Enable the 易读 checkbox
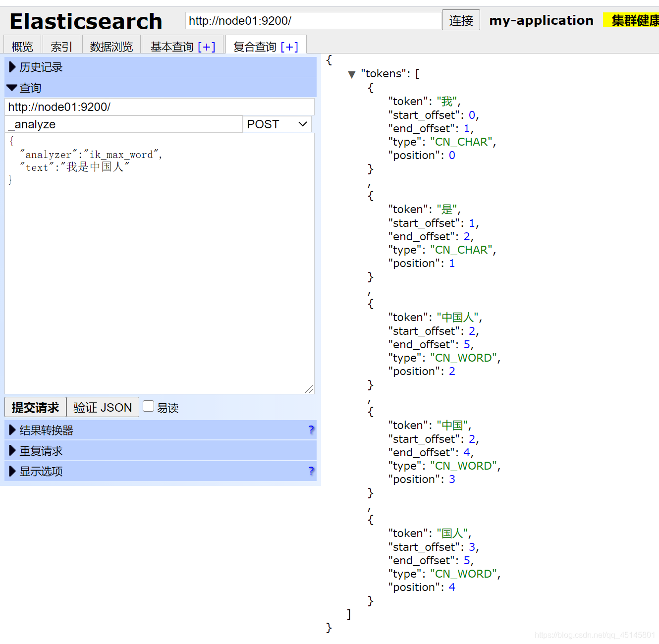The height and width of the screenshot is (644, 659). [148, 406]
